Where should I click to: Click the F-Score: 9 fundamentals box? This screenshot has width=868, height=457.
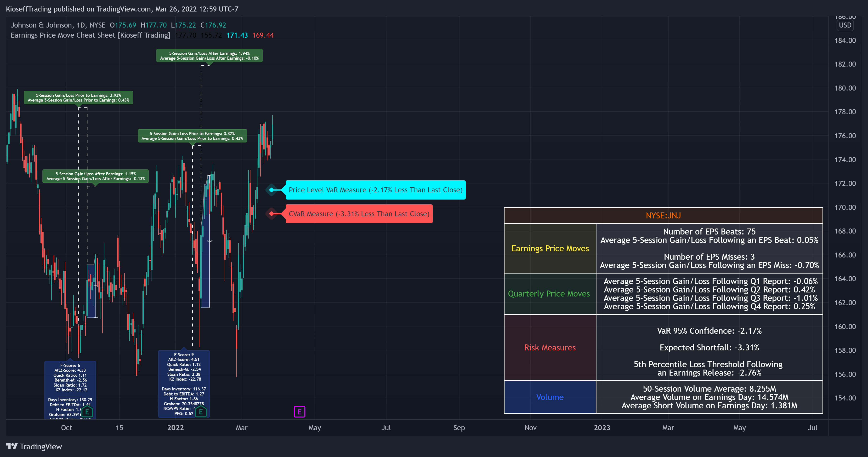click(x=184, y=383)
